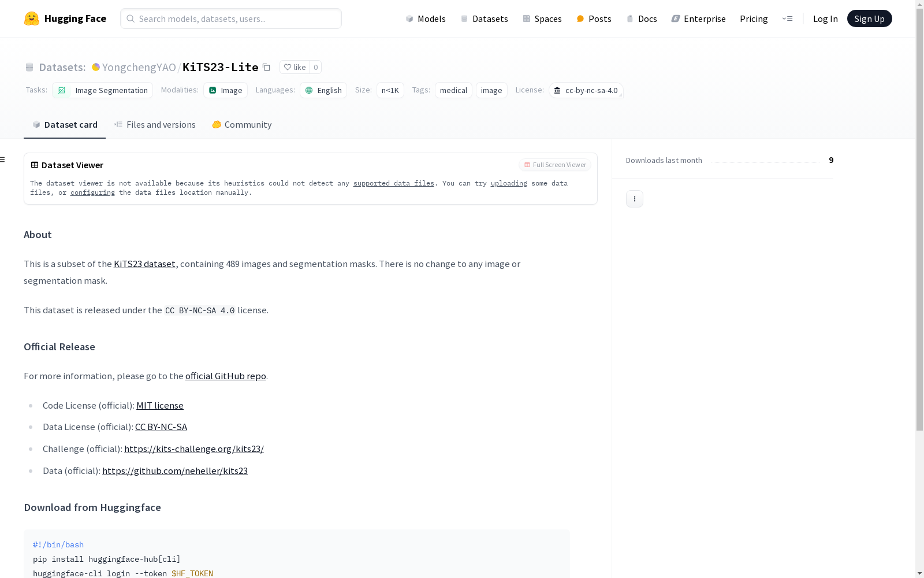Image resolution: width=924 pixels, height=578 pixels.
Task: Open the supported data files link
Action: 394,183
